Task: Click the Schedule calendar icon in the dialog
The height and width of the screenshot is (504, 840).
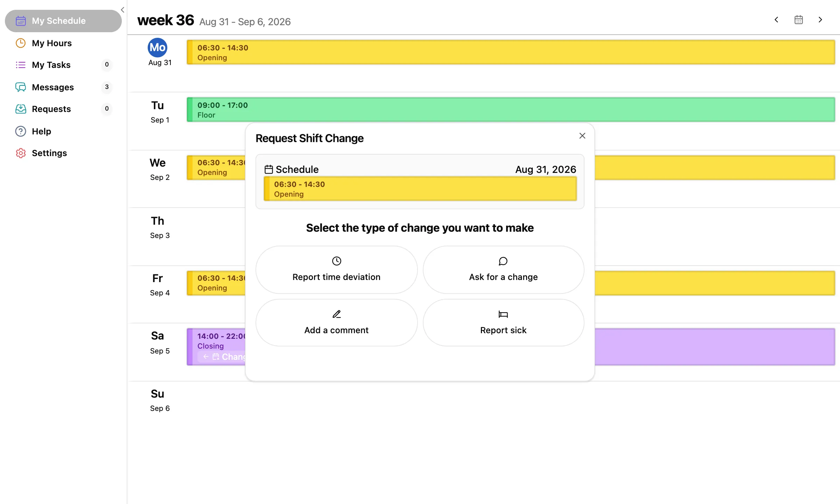Action: [x=268, y=169]
